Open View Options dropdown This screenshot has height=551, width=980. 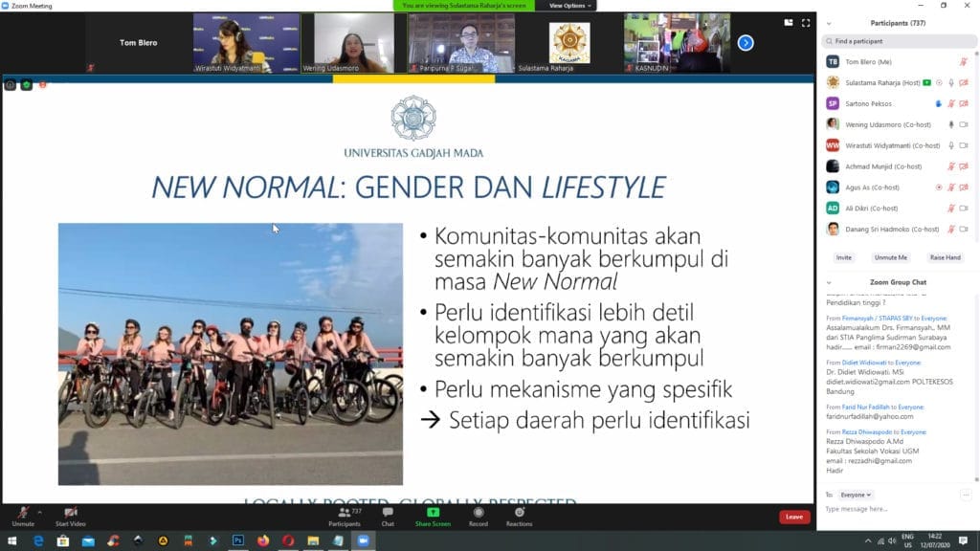pyautogui.click(x=569, y=6)
